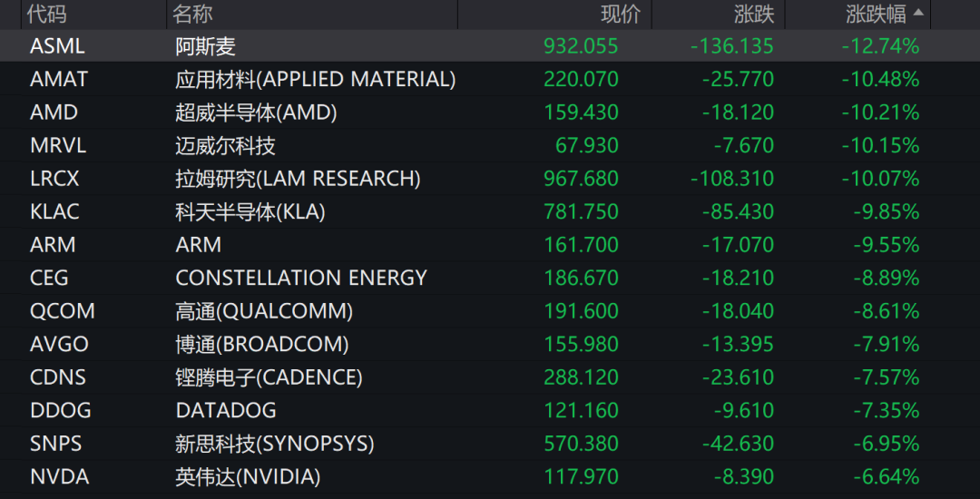Open 超威半导体(AMD) stock name

[256, 113]
